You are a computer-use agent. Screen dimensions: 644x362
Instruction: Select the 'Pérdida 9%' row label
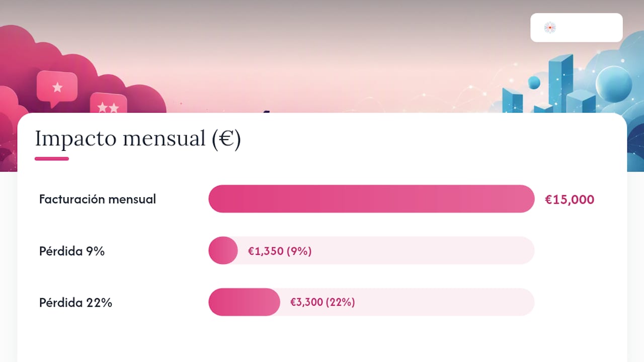72,251
